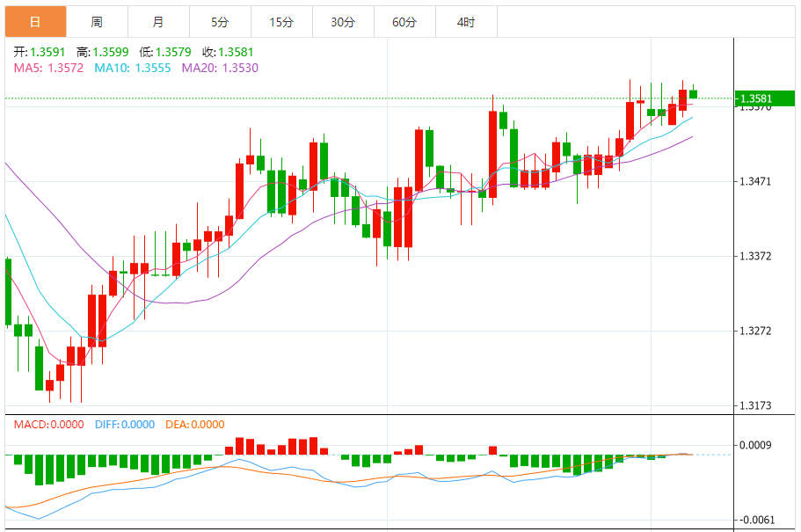Click the 高:1.3599 high price value

click(102, 52)
